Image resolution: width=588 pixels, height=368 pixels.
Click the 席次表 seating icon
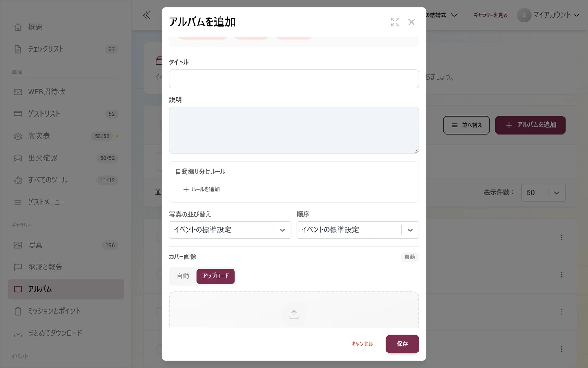(x=18, y=136)
